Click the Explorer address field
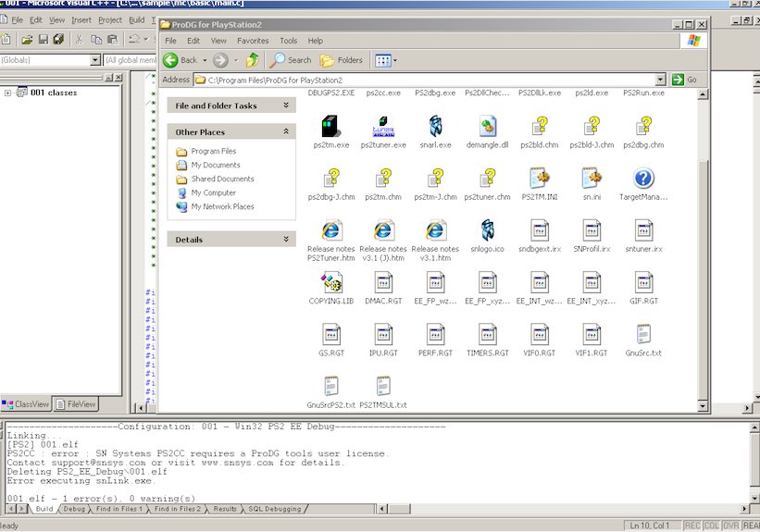This screenshot has width=760, height=532. pyautogui.click(x=425, y=80)
